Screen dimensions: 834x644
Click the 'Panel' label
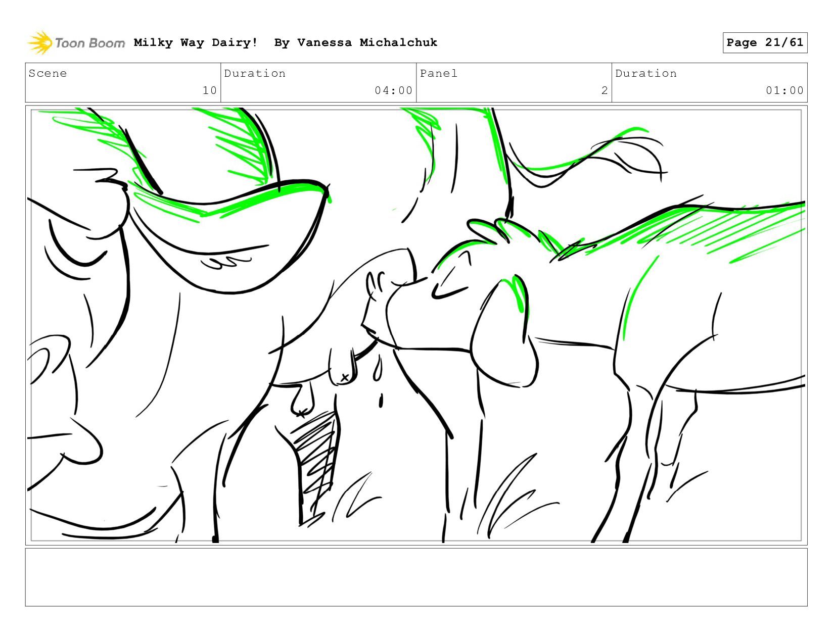click(439, 73)
